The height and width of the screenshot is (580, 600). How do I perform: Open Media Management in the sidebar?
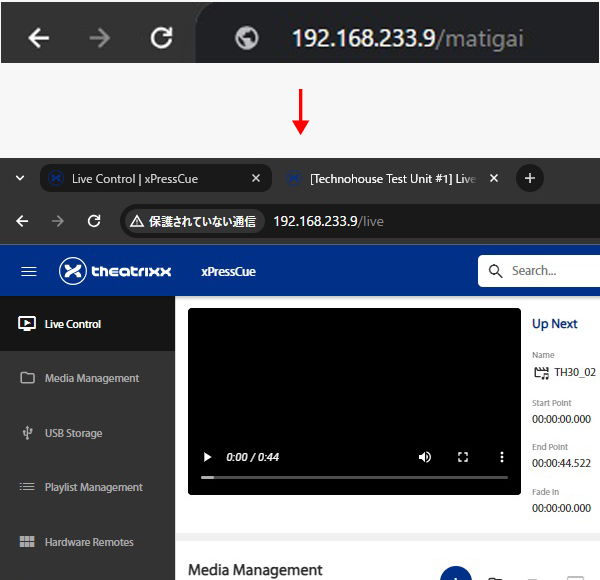coord(87,378)
